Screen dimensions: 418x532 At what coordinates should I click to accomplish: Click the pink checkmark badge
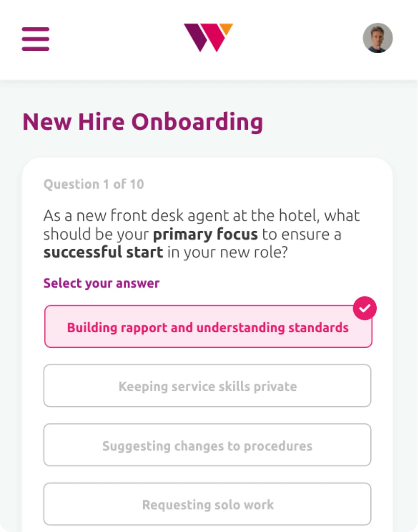click(x=365, y=308)
